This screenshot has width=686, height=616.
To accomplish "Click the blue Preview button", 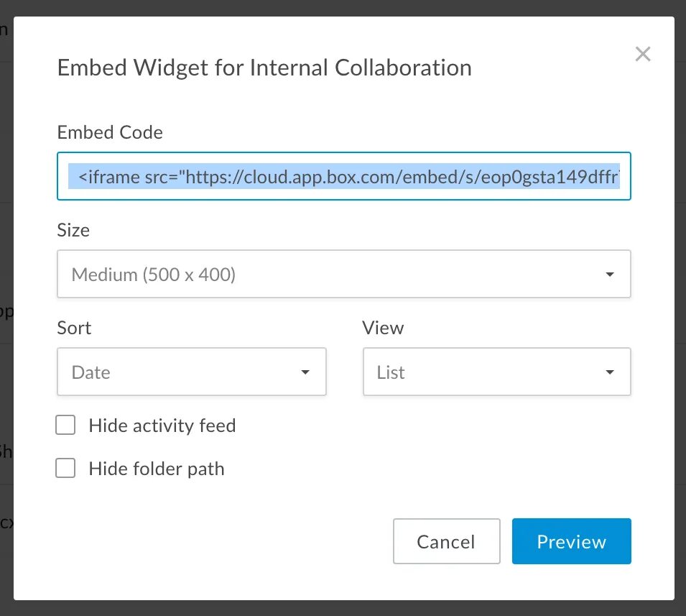I will pyautogui.click(x=571, y=541).
